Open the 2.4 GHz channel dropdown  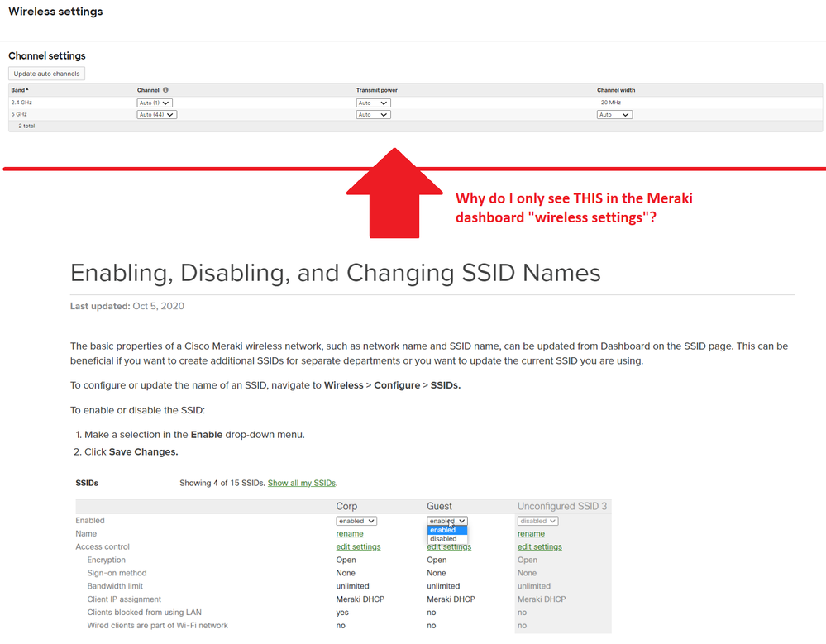(x=156, y=103)
